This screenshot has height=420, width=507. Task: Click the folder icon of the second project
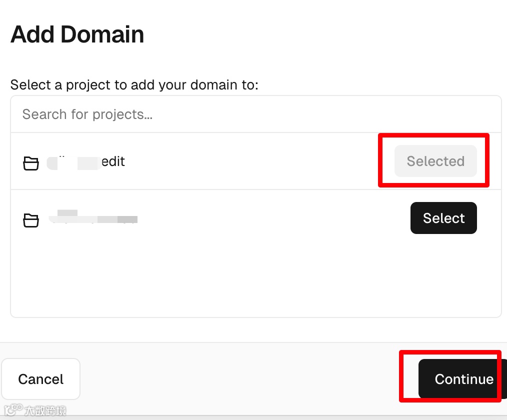click(x=31, y=219)
